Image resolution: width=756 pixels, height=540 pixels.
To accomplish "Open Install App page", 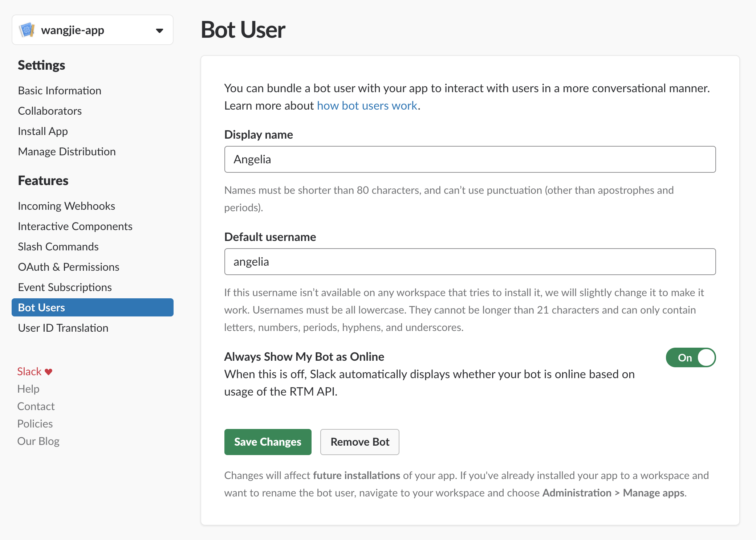I will (x=43, y=131).
